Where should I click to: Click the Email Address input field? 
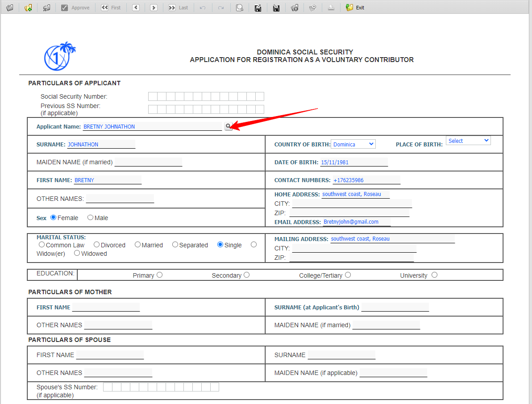[x=356, y=222]
